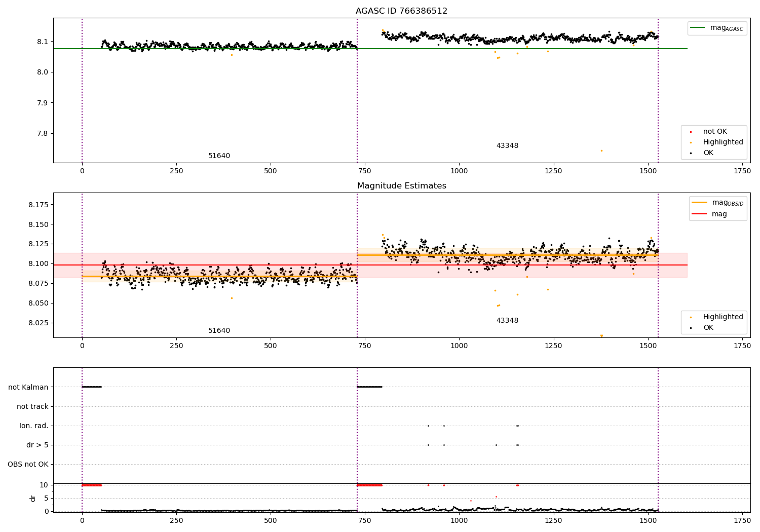This screenshot has width=760, height=532.
Task: Click y-axis tick 7.8 in AGASC ID plot
Action: [x=43, y=134]
